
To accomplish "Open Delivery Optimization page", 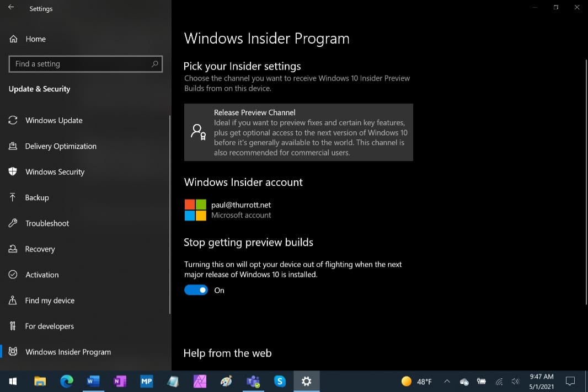I will pyautogui.click(x=61, y=146).
